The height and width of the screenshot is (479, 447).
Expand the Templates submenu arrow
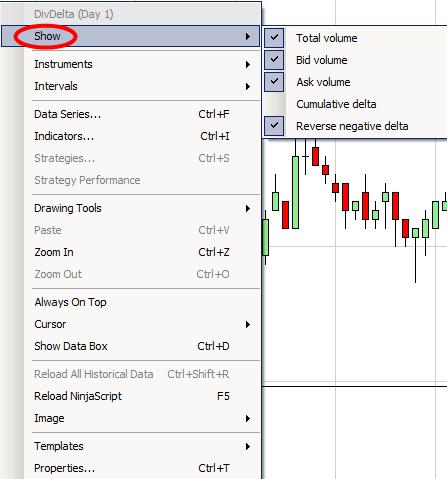(248, 446)
